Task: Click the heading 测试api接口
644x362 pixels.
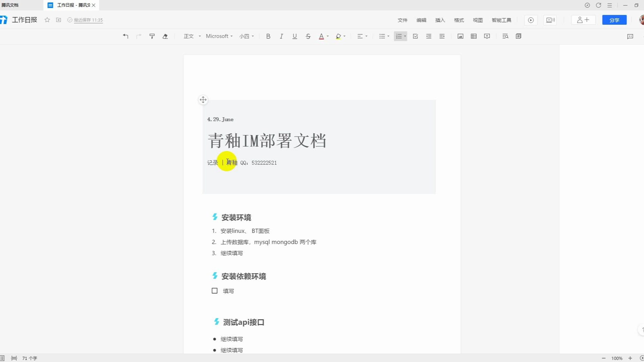Action: (244, 322)
